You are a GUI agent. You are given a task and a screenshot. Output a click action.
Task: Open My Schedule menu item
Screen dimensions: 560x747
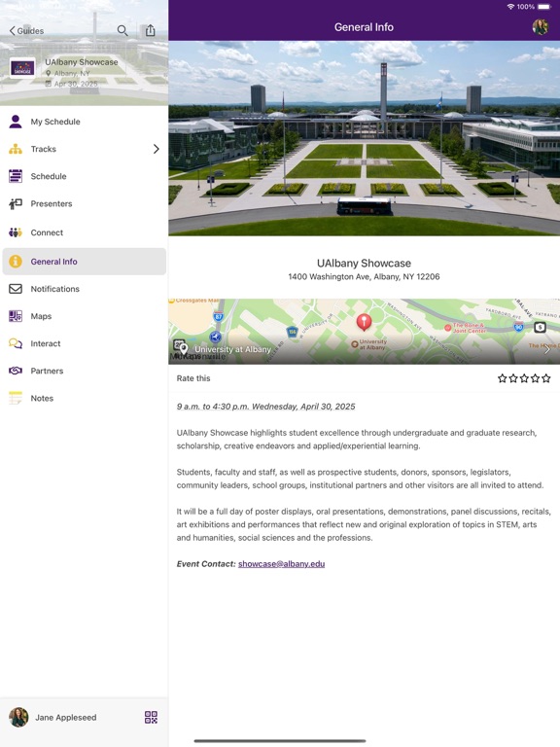pos(85,122)
